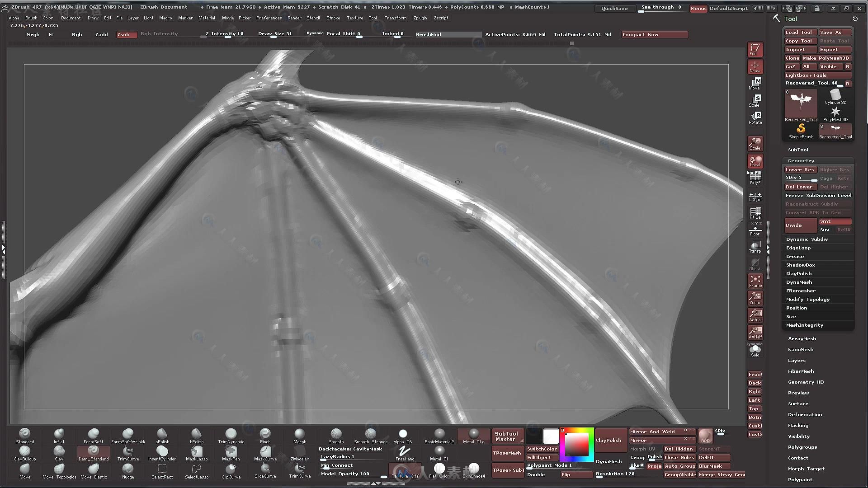Frame the mesh in canvas

coord(755,281)
